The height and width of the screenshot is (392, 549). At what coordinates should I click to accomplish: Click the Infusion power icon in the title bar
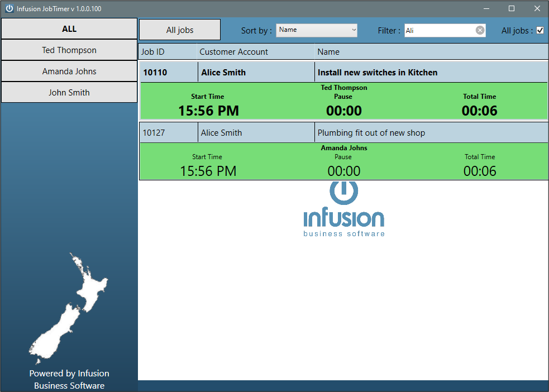[x=9, y=8]
